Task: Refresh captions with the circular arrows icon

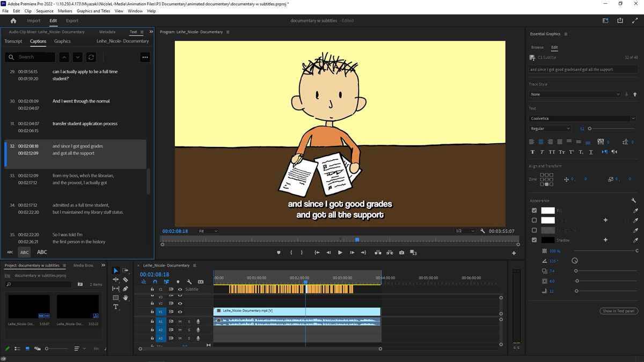Action: point(91,57)
